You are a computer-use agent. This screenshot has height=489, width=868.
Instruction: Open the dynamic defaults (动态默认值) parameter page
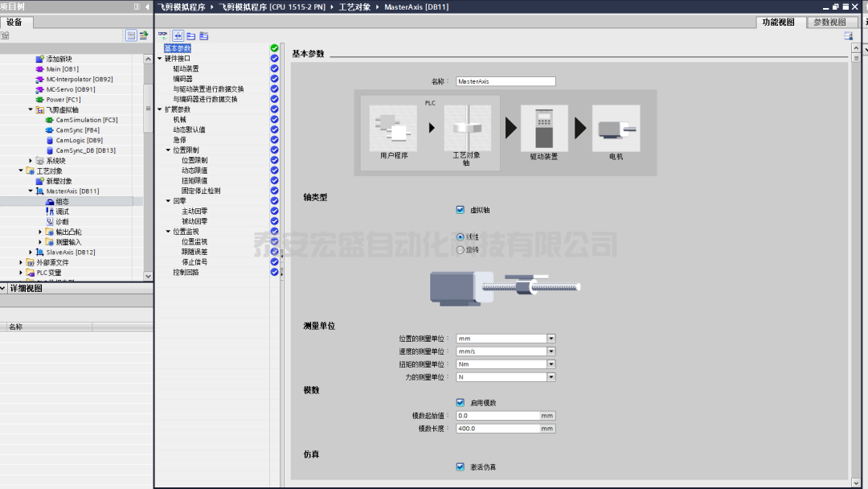(x=189, y=129)
